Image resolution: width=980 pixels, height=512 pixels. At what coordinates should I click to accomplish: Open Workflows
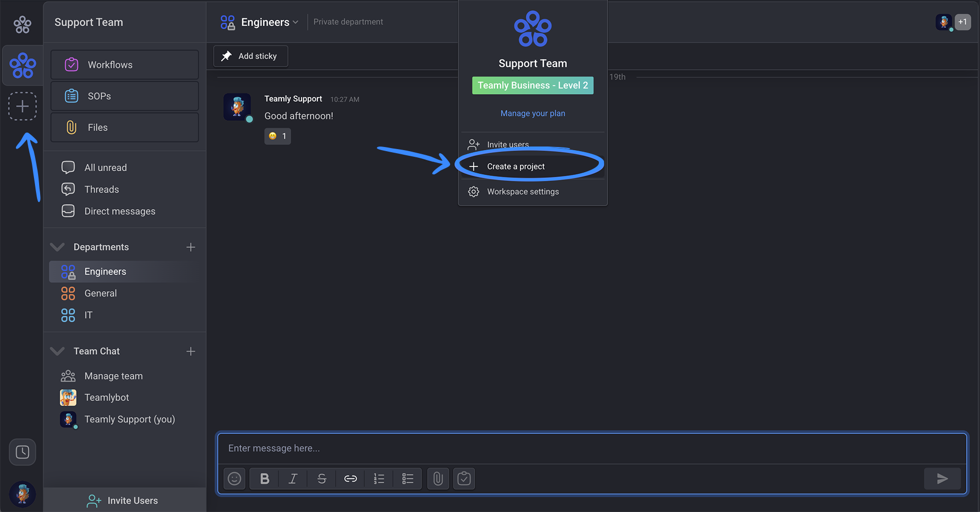pyautogui.click(x=124, y=65)
